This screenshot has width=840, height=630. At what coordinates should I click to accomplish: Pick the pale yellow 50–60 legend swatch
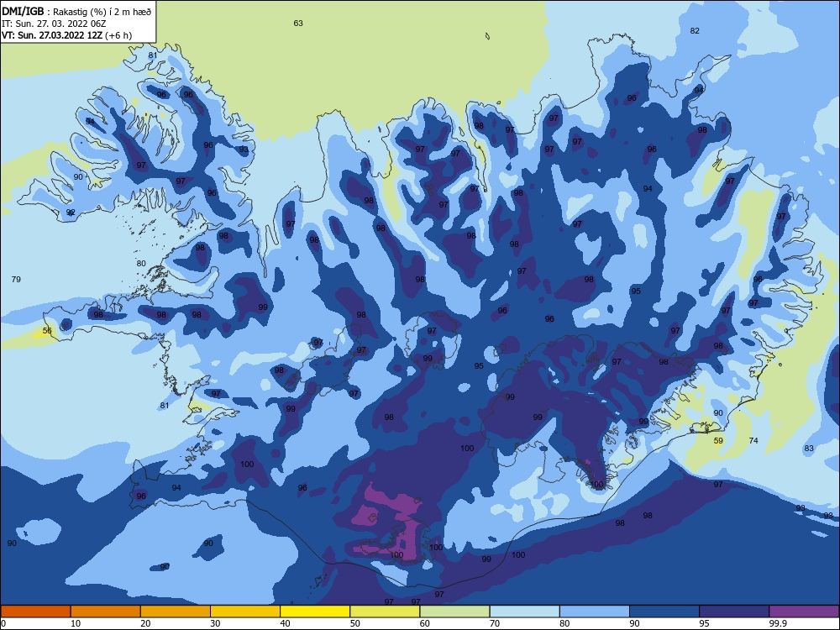click(x=385, y=612)
